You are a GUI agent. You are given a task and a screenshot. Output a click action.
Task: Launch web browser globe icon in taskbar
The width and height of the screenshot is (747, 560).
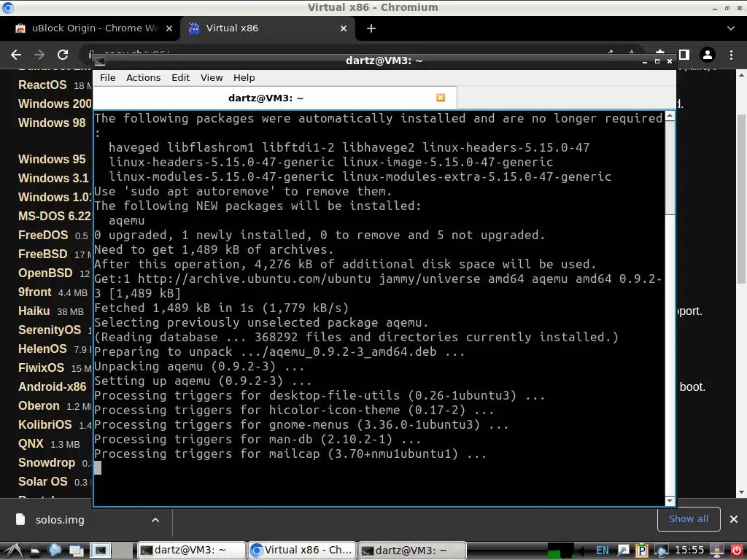pos(55,551)
